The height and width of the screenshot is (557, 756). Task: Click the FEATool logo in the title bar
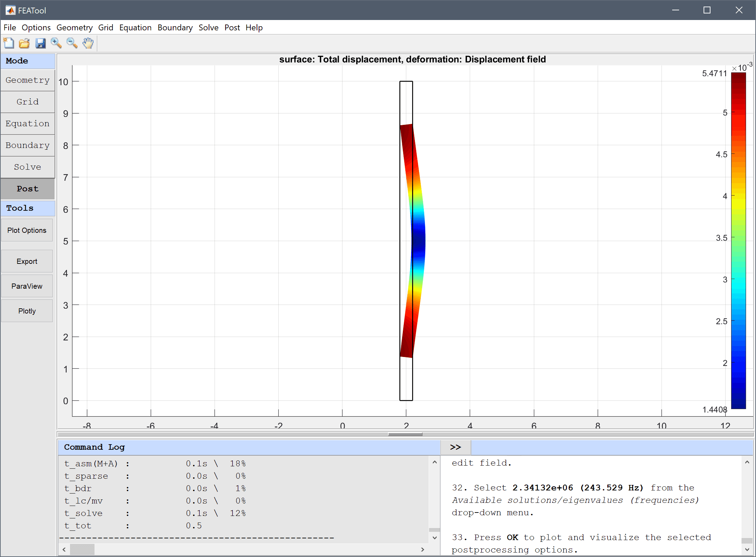(x=10, y=10)
